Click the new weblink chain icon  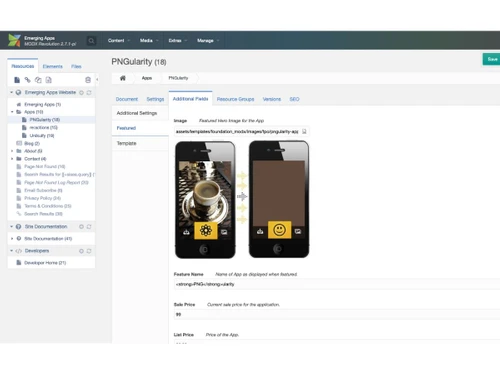(x=27, y=80)
